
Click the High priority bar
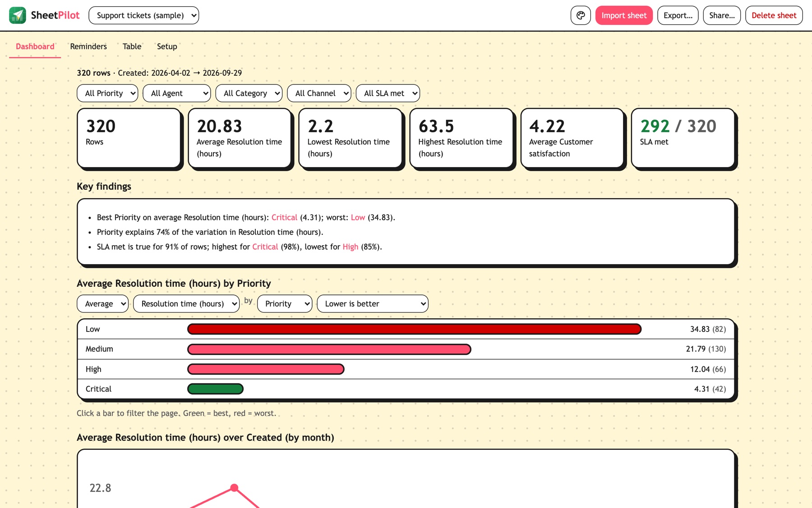(x=266, y=369)
